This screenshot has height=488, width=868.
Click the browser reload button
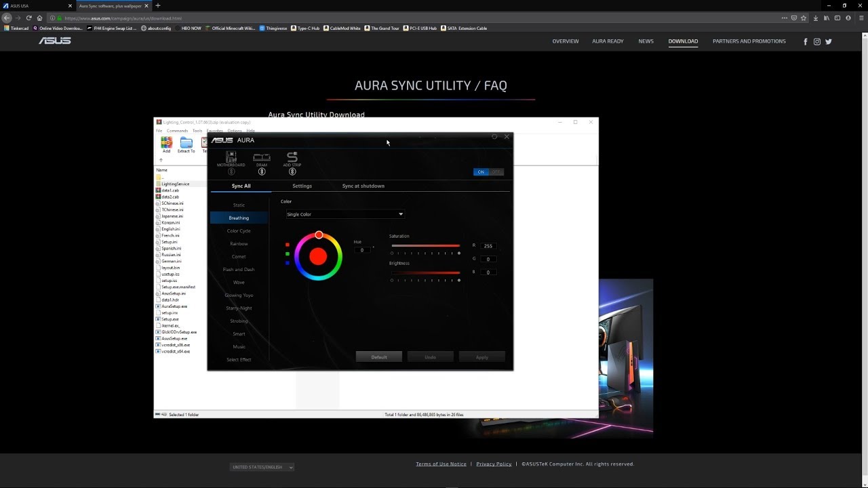point(28,18)
